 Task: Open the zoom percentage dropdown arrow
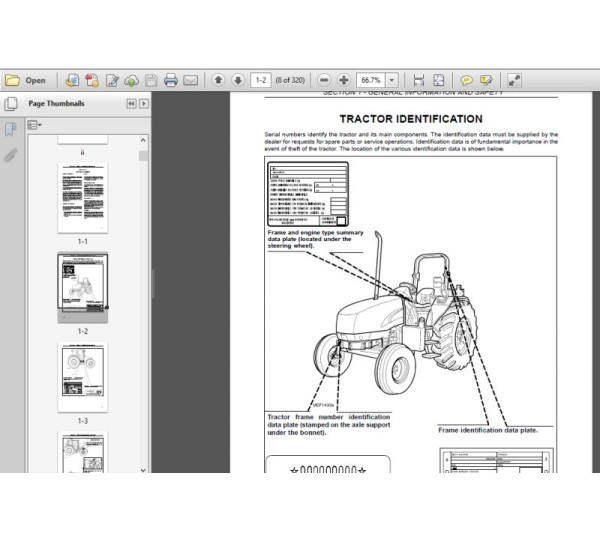pos(392,80)
